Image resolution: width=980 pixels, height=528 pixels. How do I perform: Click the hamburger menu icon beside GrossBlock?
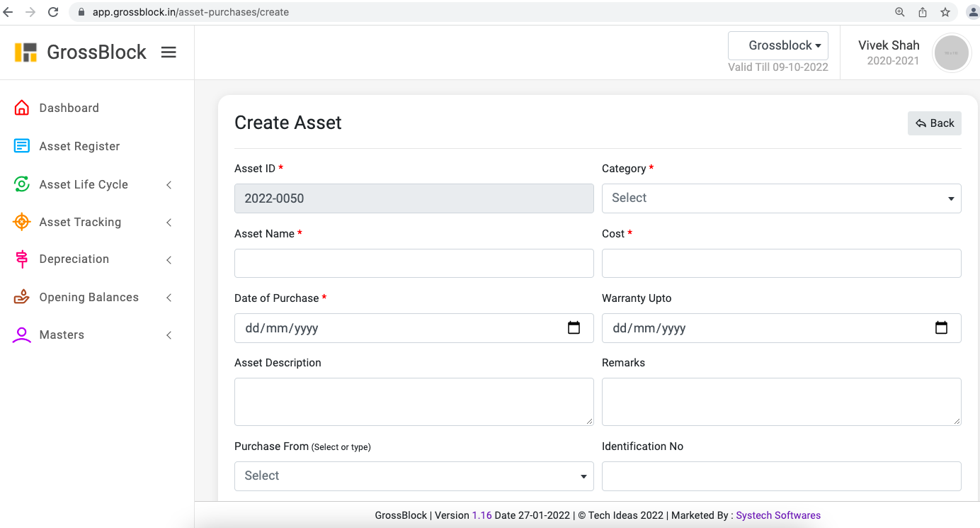(169, 52)
